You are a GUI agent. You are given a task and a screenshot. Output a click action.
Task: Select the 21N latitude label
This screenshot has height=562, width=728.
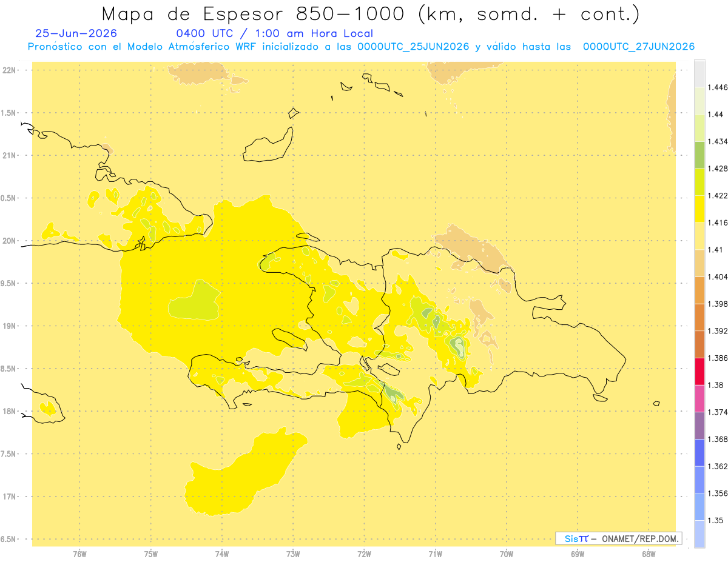(x=9, y=156)
